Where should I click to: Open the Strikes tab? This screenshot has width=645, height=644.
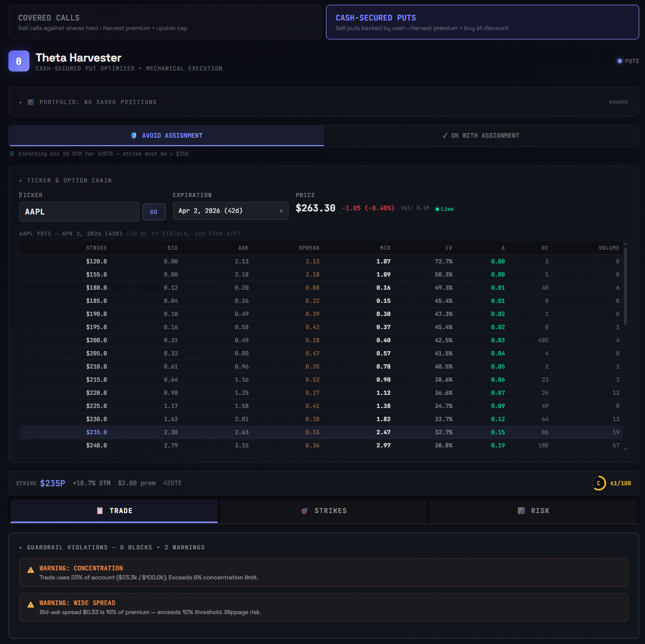(323, 511)
